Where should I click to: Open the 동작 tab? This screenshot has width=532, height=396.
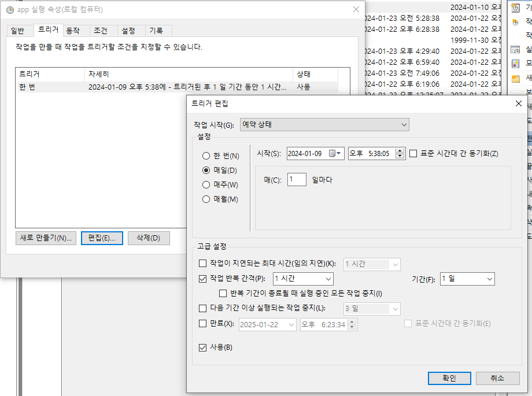pos(73,31)
